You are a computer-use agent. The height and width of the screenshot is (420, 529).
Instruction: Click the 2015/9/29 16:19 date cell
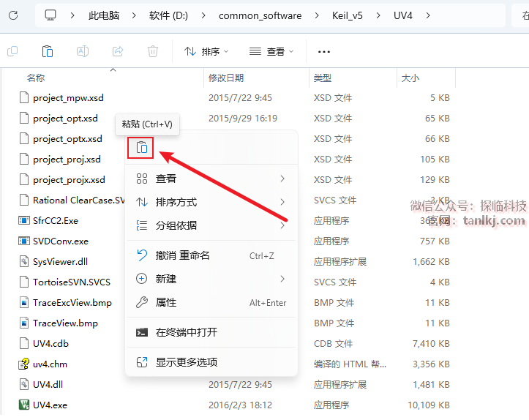click(243, 119)
